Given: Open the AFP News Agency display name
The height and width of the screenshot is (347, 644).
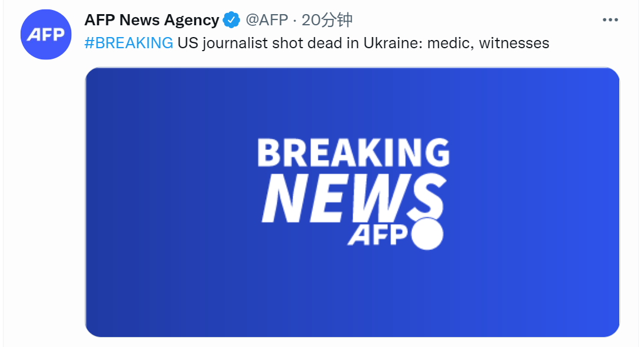Looking at the screenshot, I should pos(152,19).
